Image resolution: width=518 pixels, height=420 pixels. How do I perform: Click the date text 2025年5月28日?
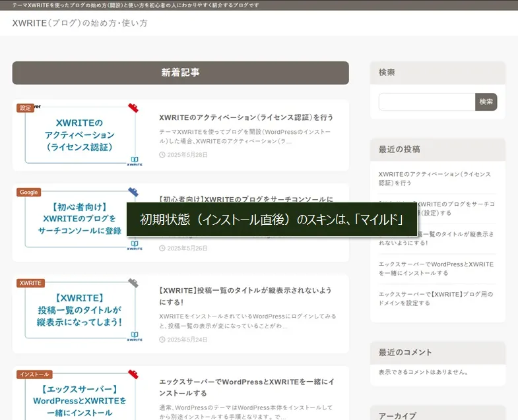pyautogui.click(x=187, y=154)
